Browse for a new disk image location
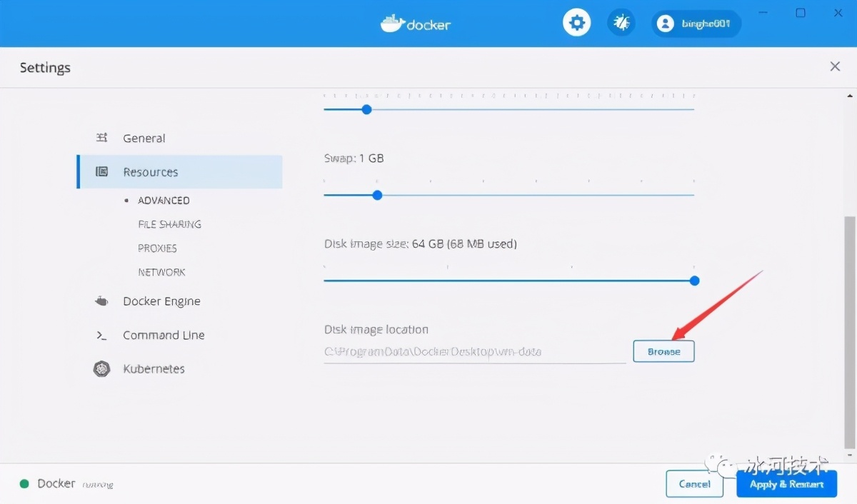Image resolution: width=857 pixels, height=504 pixels. point(663,351)
